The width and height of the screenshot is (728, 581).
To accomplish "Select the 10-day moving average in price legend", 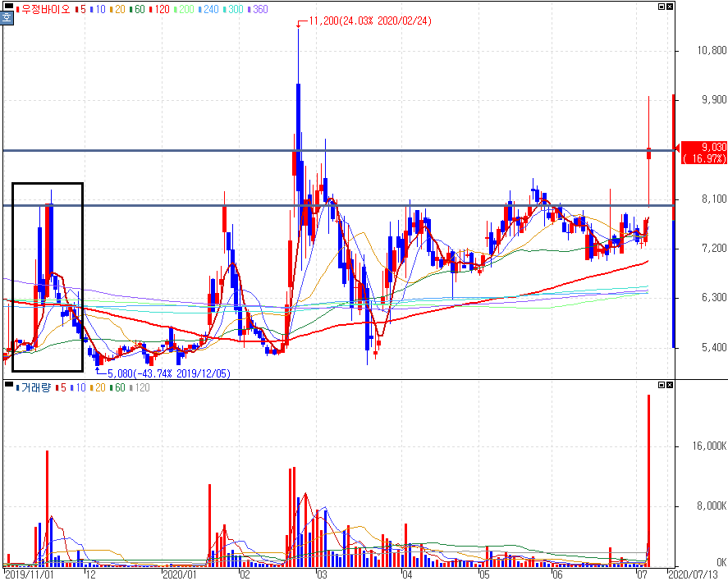I will 98,9.
